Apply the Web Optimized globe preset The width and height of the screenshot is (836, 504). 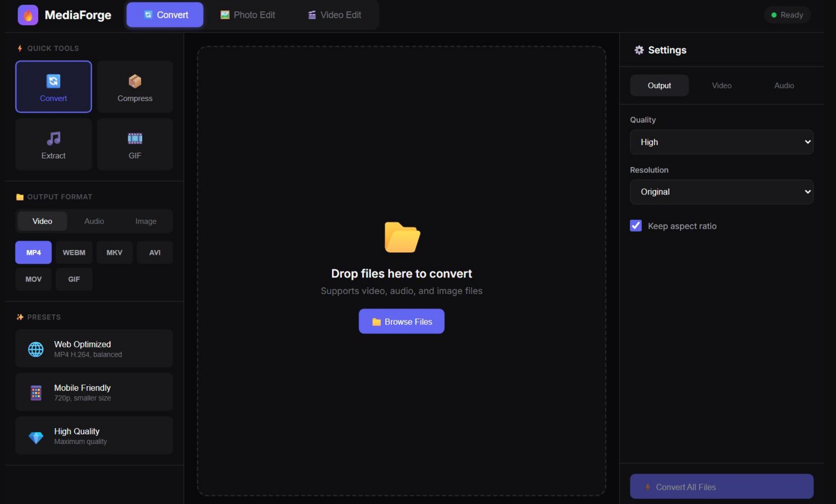(36, 349)
